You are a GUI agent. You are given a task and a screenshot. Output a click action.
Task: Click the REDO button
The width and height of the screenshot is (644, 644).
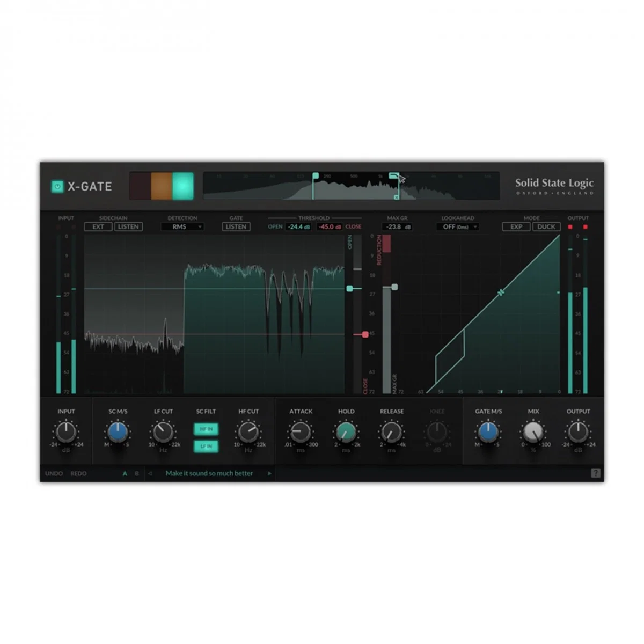[78, 473]
